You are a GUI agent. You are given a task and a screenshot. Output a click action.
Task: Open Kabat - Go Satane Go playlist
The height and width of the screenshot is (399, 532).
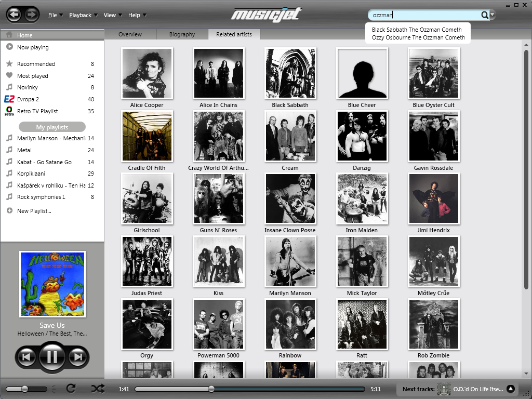coord(44,162)
